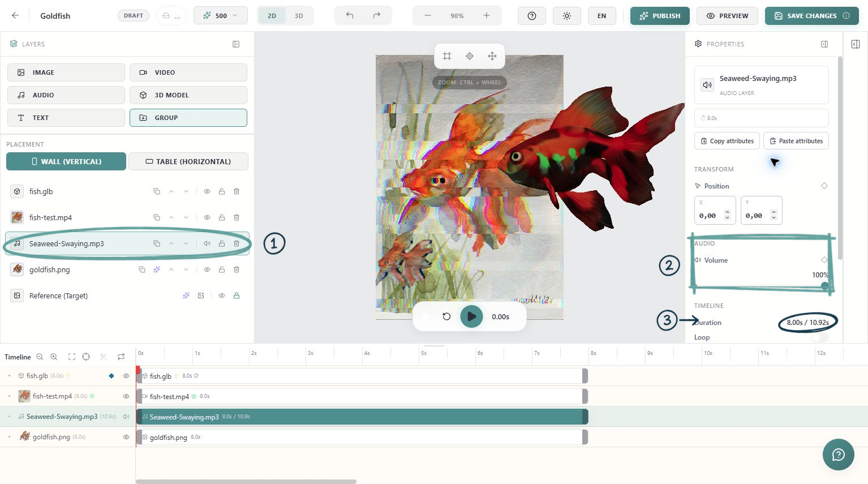This screenshot has width=868, height=484.
Task: Select Wall (Vertical) placement
Action: [66, 161]
